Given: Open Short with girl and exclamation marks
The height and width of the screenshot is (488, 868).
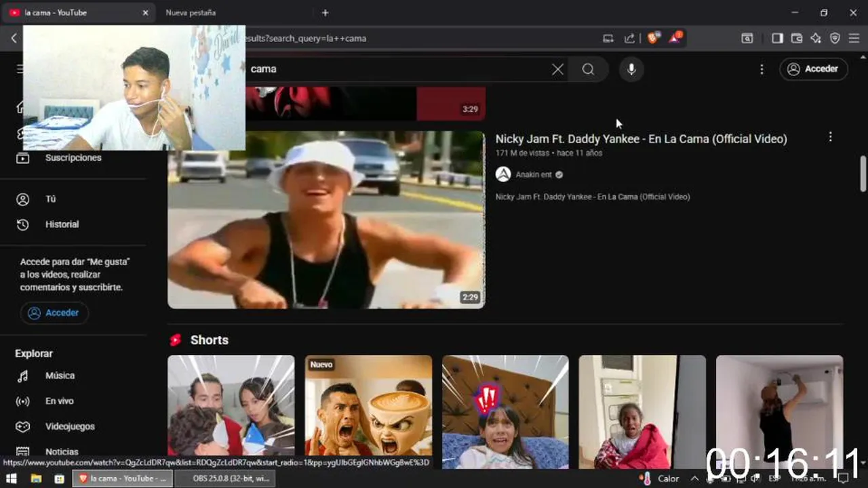Looking at the screenshot, I should tap(505, 412).
